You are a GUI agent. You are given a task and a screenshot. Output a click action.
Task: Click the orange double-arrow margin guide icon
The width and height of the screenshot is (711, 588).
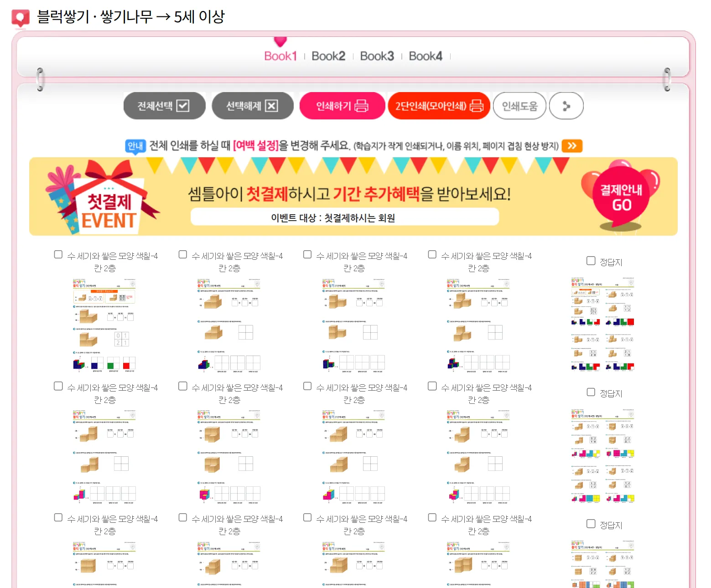click(x=572, y=146)
